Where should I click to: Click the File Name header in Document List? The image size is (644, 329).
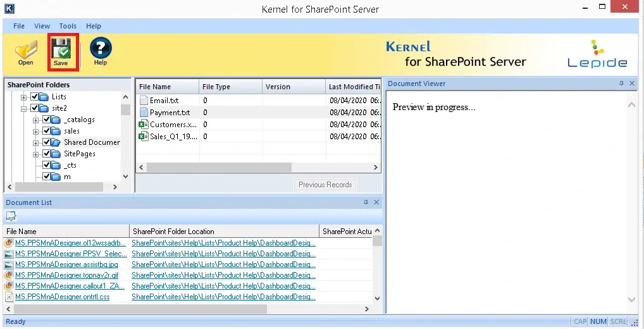click(x=66, y=231)
